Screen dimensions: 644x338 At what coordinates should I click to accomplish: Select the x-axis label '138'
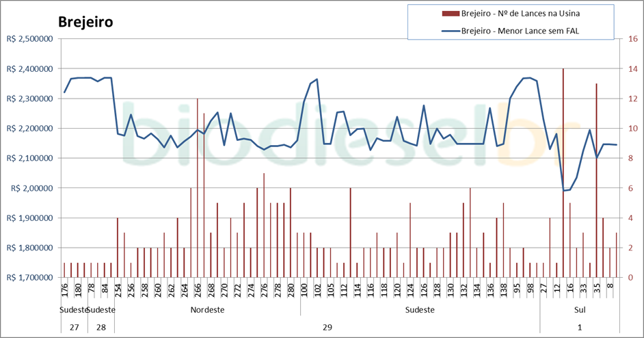tap(504, 290)
